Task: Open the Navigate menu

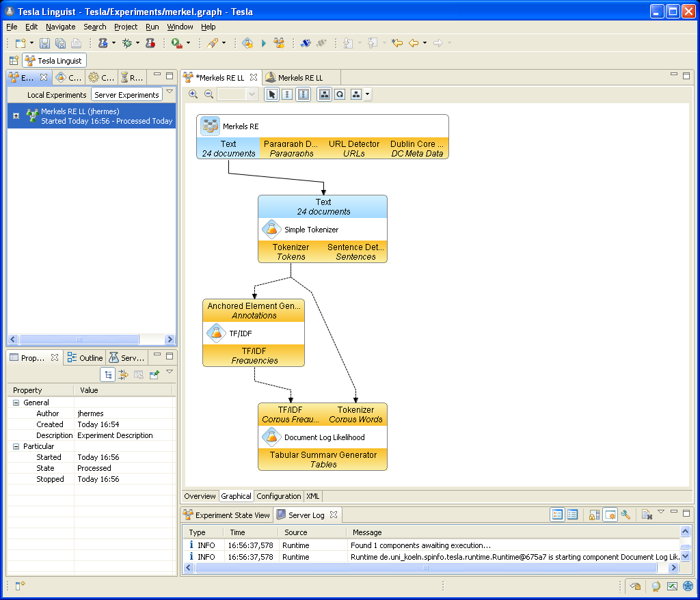Action: [61, 27]
